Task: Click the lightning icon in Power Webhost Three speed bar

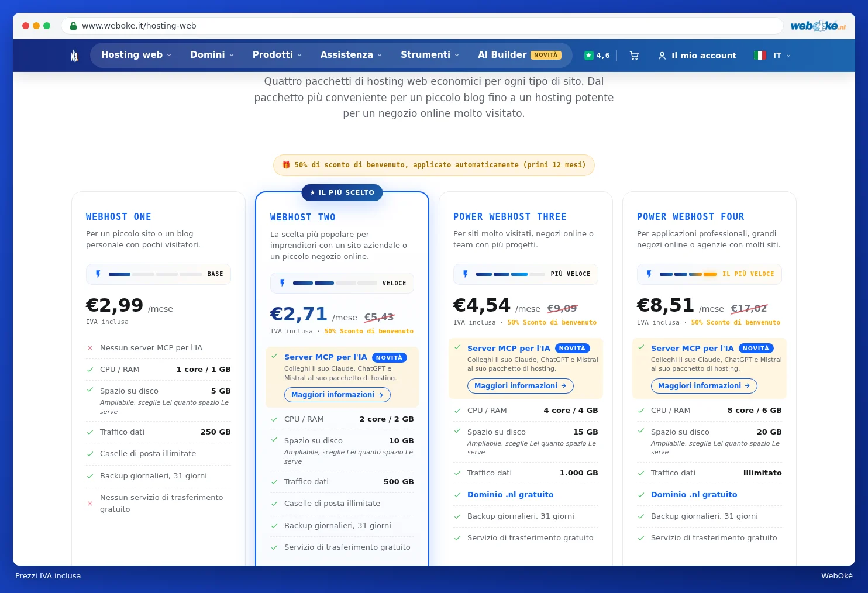Action: tap(466, 274)
